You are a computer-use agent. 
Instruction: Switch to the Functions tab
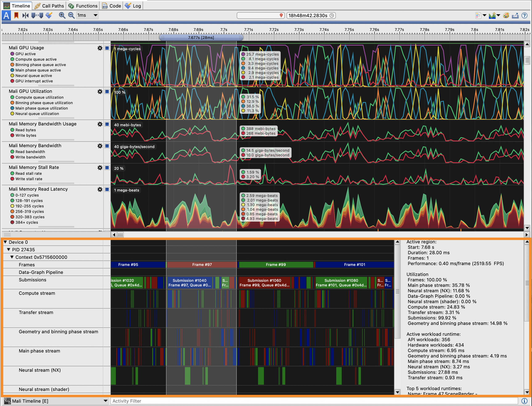coord(83,6)
